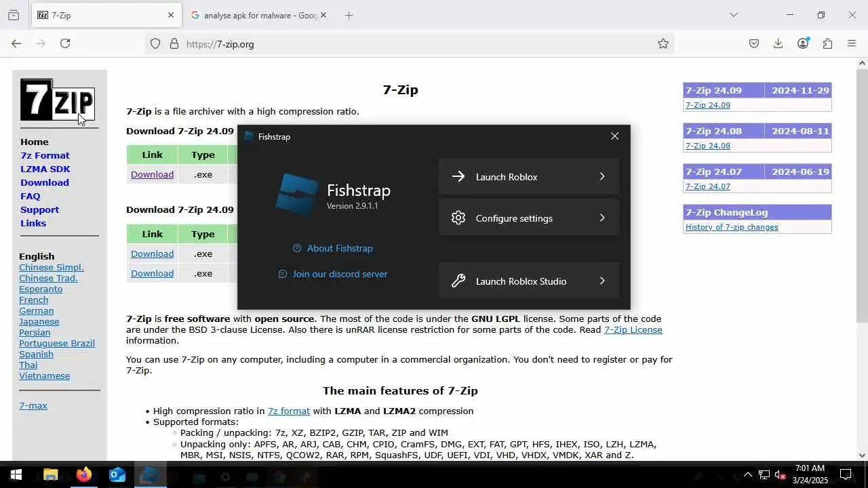Open the muted volume tray icon
Image resolution: width=868 pixels, height=488 pixels.
click(x=781, y=474)
